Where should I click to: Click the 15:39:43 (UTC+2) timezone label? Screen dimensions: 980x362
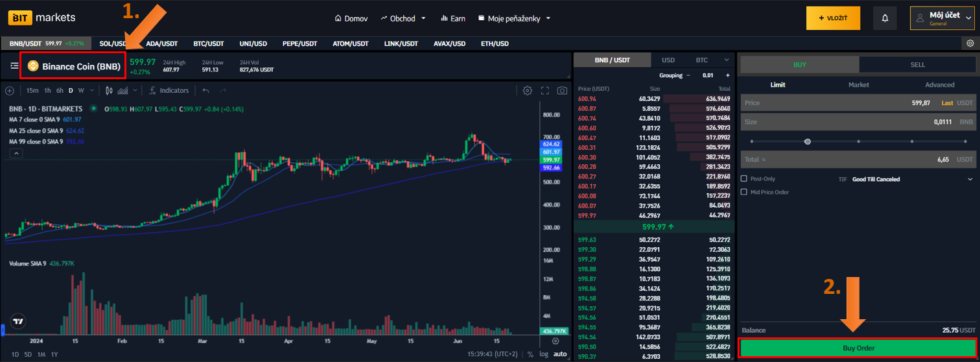(x=493, y=354)
